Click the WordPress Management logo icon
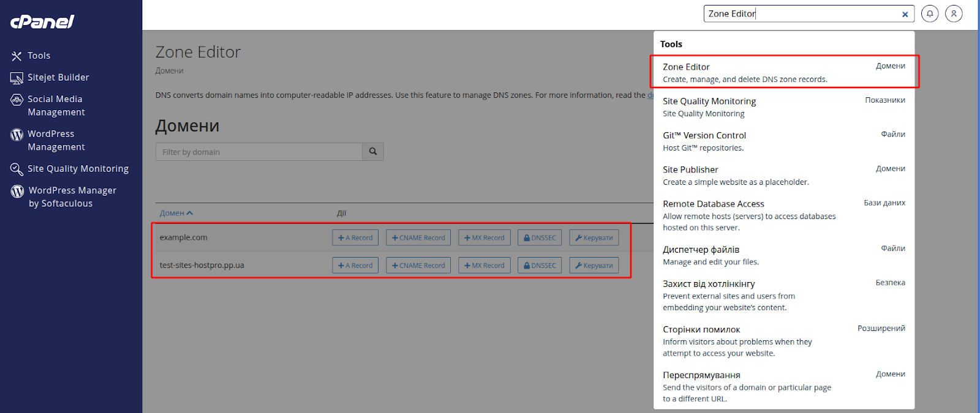 17,135
